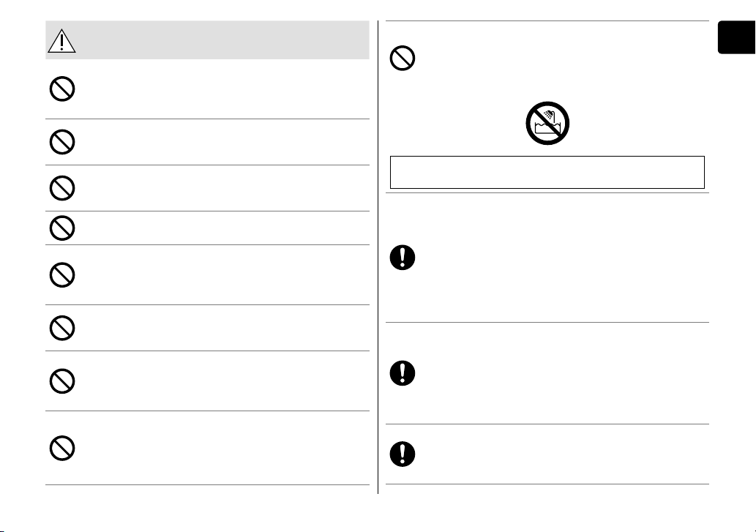This screenshot has height=532, width=756.
Task: Click the fourth prohibition icon in left column
Action: click(62, 228)
